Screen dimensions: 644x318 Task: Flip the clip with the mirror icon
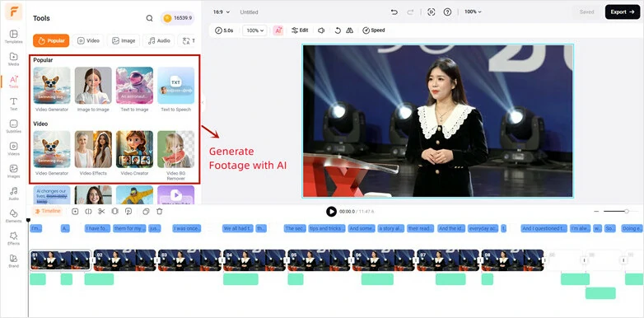click(x=349, y=30)
